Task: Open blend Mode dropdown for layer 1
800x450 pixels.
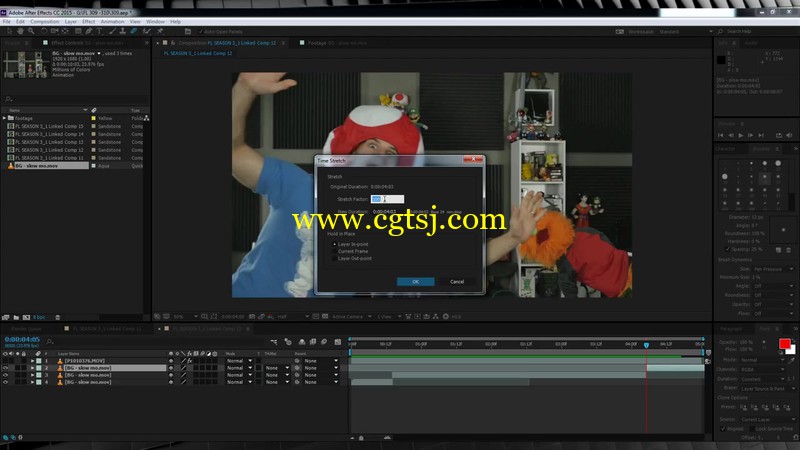Action: tap(239, 361)
